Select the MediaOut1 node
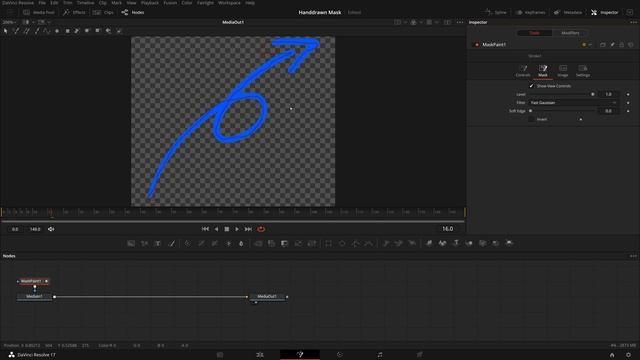This screenshot has height=360, width=640. tap(267, 296)
